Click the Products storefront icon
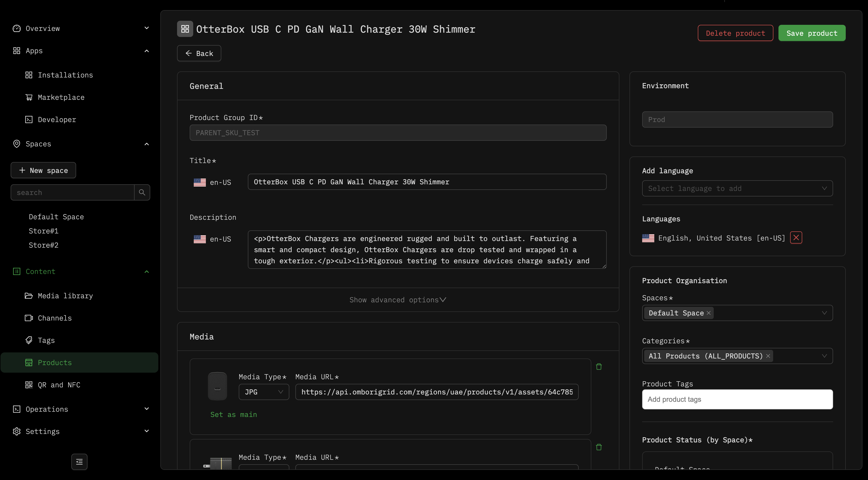The height and width of the screenshot is (480, 868). tap(29, 362)
